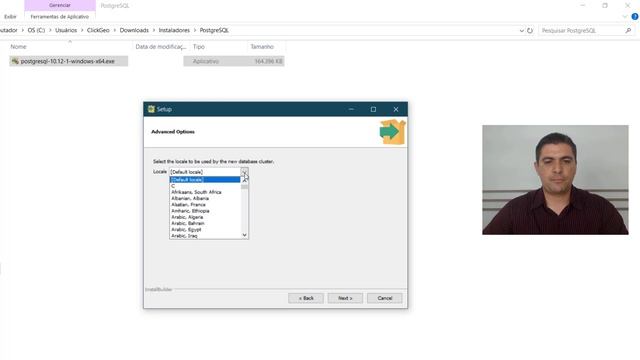This screenshot has height=360, width=640.
Task: Choose the C locale option
Action: [x=205, y=186]
